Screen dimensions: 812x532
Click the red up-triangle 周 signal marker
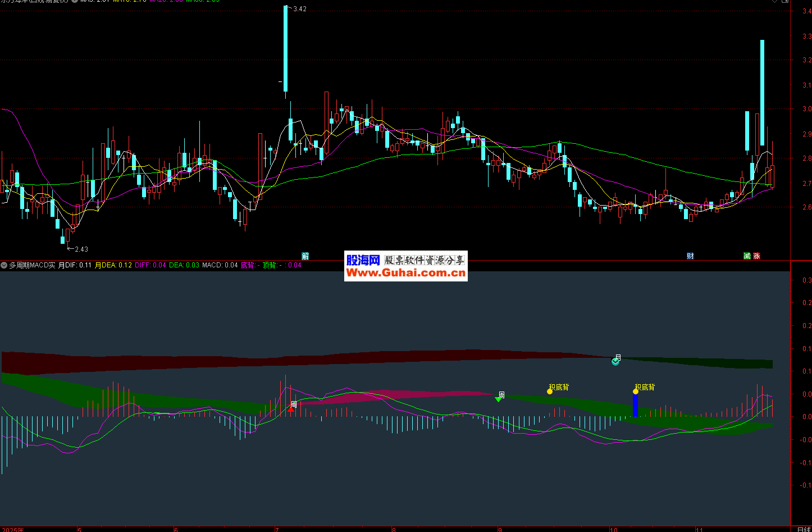291,409
